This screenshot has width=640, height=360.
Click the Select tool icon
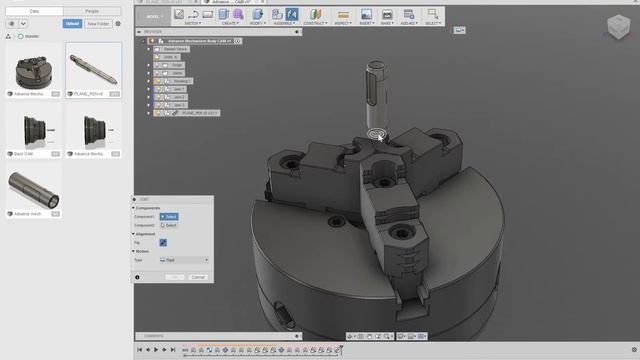(433, 14)
